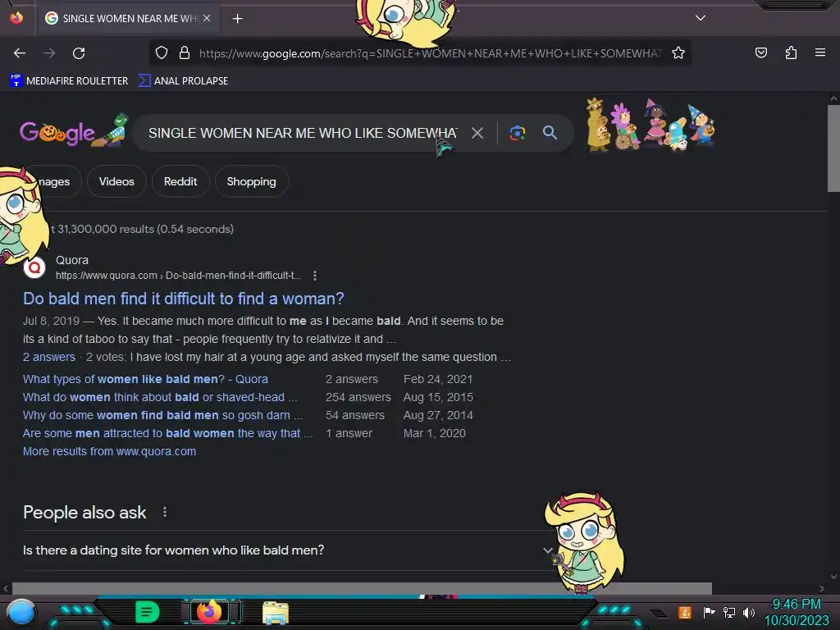Open the Halloween doodle characters

click(651, 125)
